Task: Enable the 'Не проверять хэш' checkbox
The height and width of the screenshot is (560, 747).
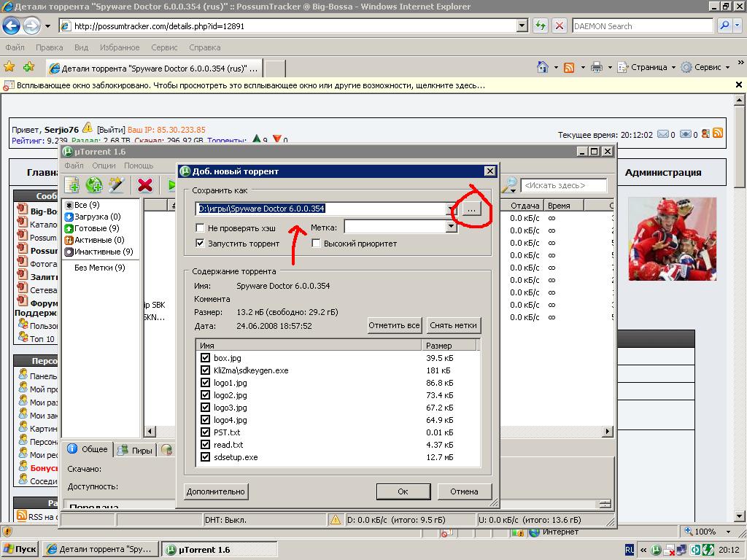Action: coord(201,228)
